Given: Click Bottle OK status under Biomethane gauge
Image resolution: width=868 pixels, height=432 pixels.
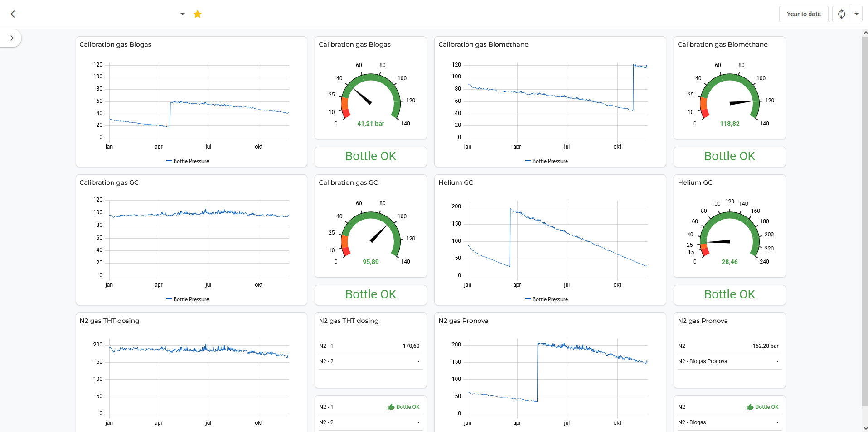Looking at the screenshot, I should [730, 156].
